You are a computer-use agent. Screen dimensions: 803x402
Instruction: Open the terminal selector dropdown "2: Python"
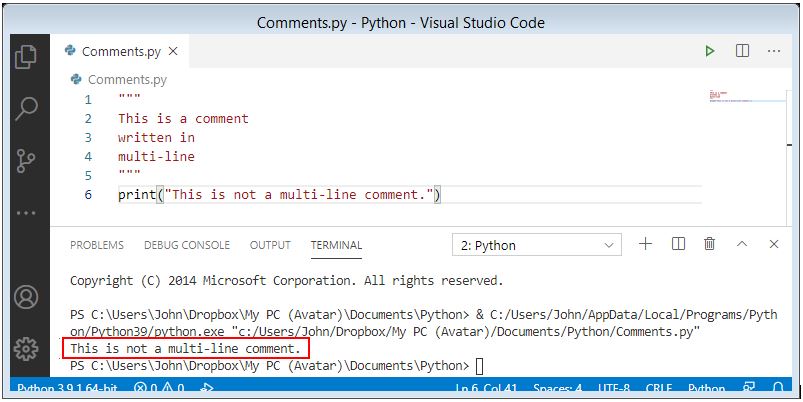(x=537, y=245)
